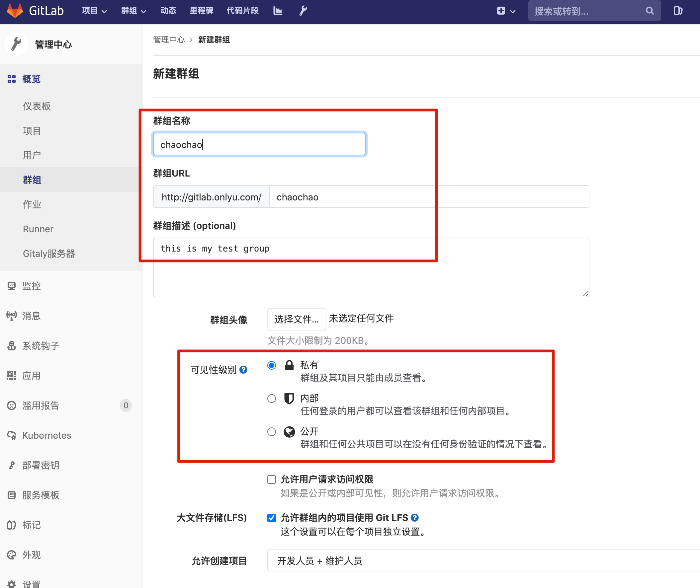Select the 公开 visibility radio button
The height and width of the screenshot is (588, 700).
[271, 432]
